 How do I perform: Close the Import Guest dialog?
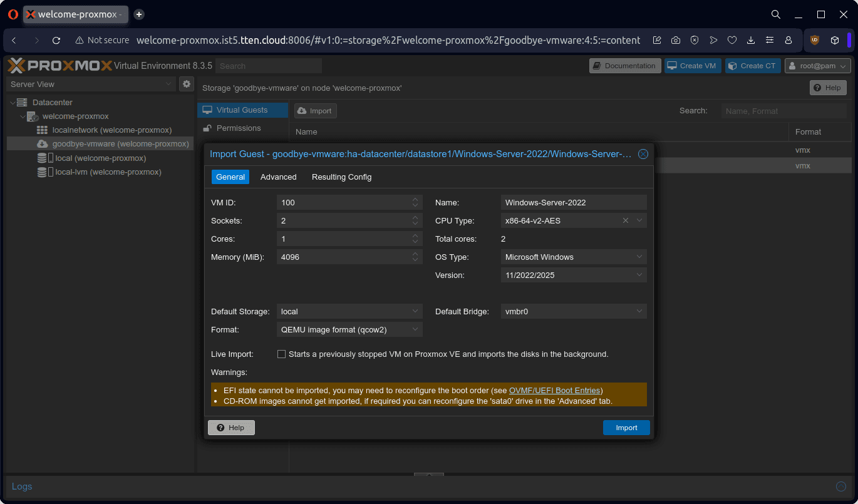pyautogui.click(x=643, y=154)
